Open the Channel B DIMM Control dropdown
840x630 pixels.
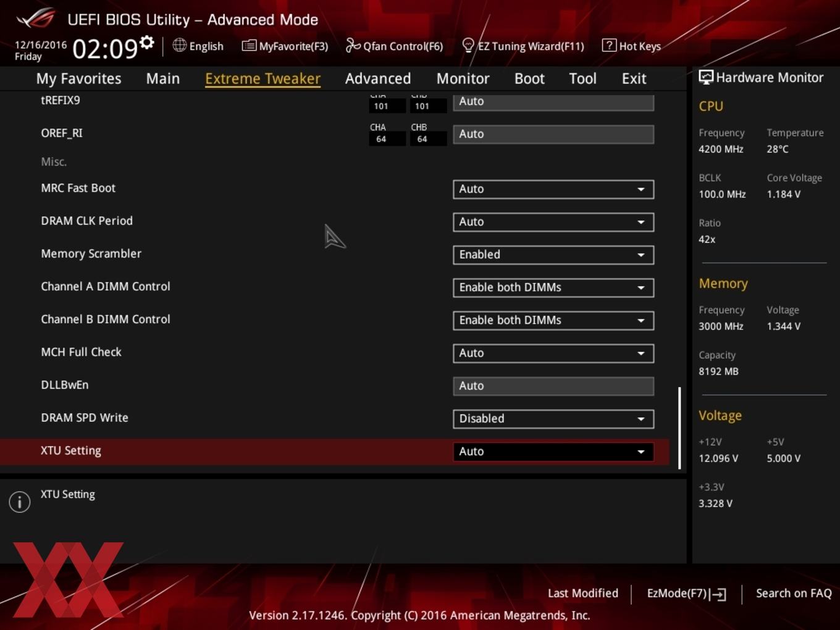[x=553, y=320]
